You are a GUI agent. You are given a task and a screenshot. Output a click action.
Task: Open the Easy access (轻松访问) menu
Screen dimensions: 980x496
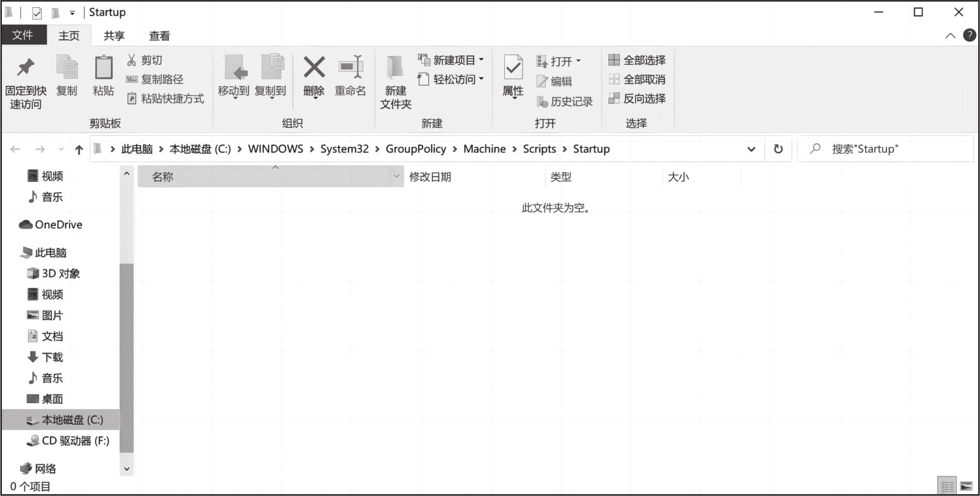(x=451, y=79)
